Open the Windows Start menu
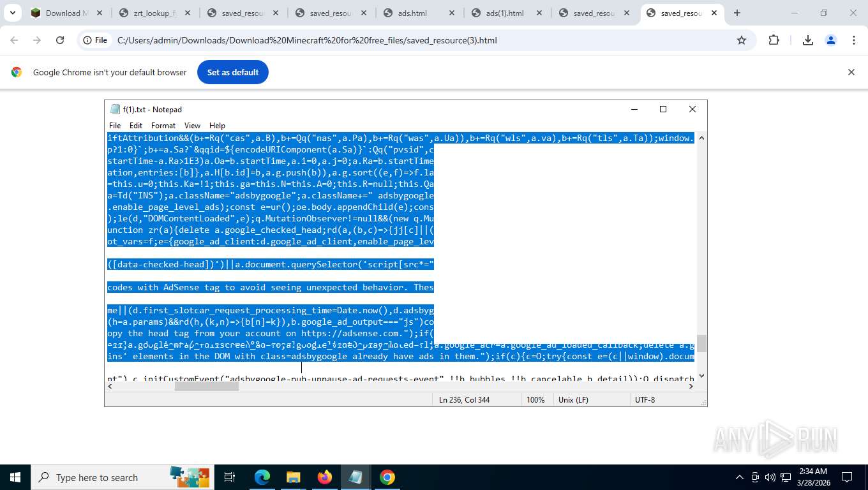The width and height of the screenshot is (868, 490). click(15, 477)
